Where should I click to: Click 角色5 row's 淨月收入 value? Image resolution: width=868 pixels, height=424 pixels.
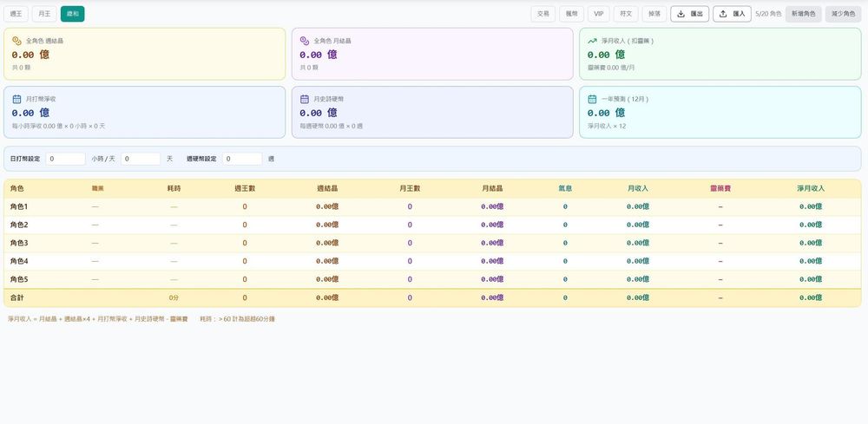(x=811, y=279)
